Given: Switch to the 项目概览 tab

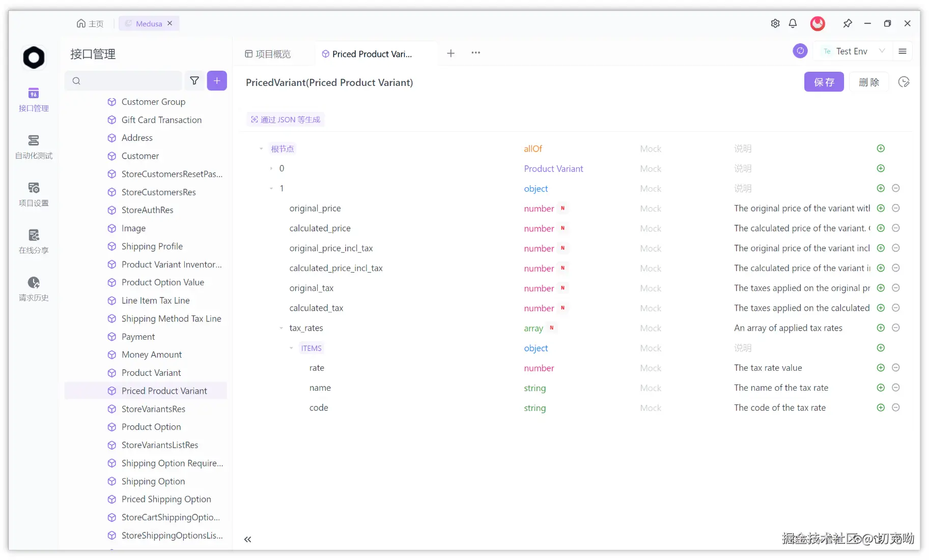Looking at the screenshot, I should tap(268, 54).
